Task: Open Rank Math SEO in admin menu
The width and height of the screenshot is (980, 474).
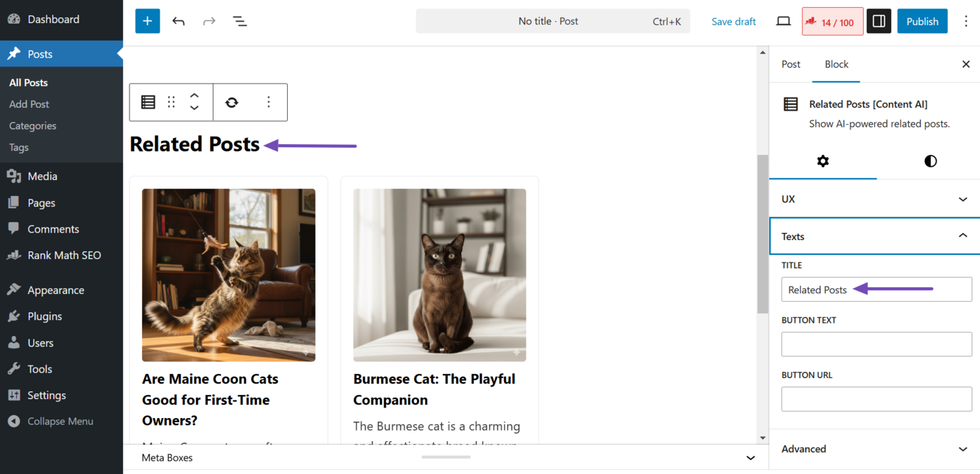Action: (64, 256)
